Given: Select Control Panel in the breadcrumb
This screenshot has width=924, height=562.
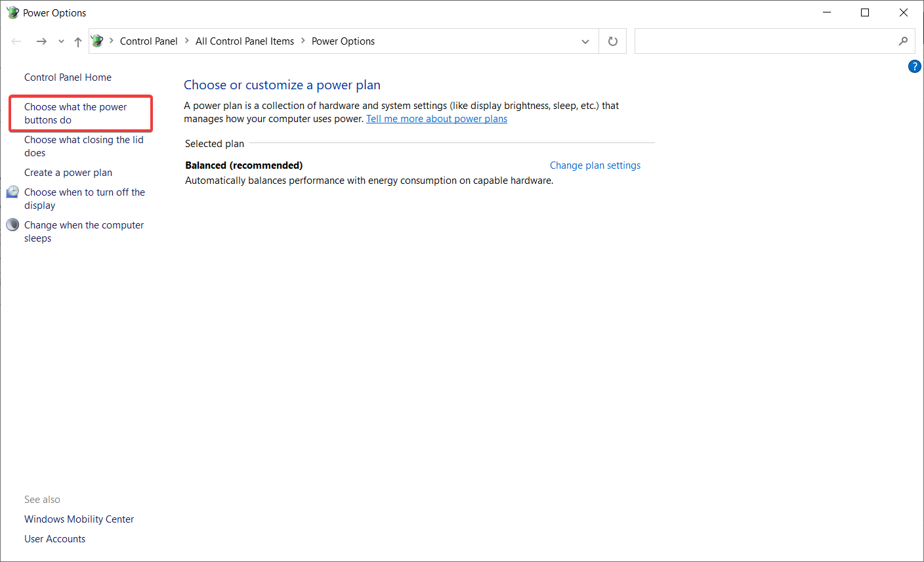Looking at the screenshot, I should tap(149, 41).
